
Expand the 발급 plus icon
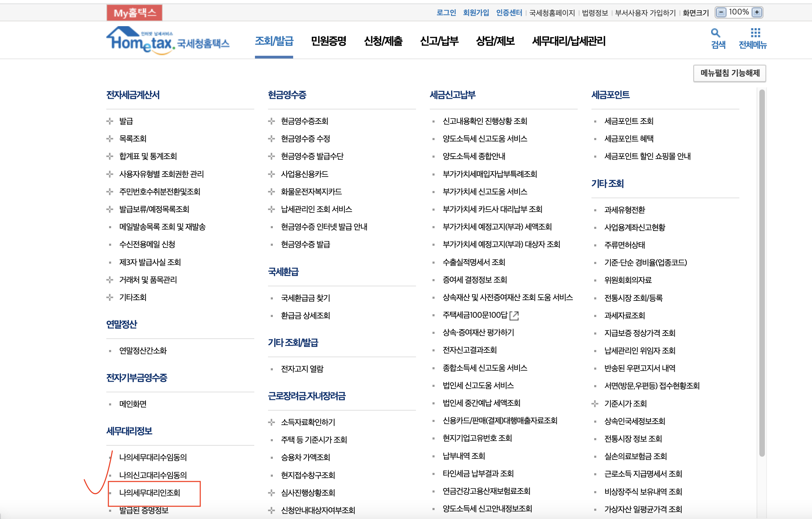110,121
